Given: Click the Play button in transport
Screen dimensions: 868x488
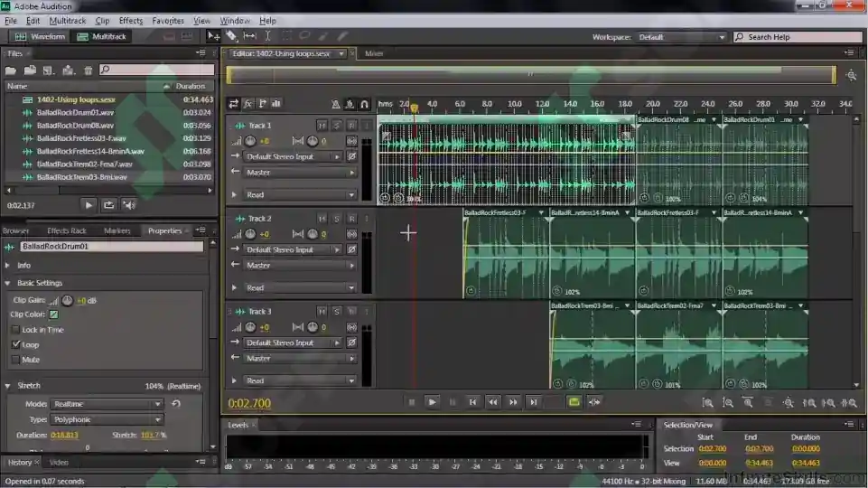Looking at the screenshot, I should 432,403.
